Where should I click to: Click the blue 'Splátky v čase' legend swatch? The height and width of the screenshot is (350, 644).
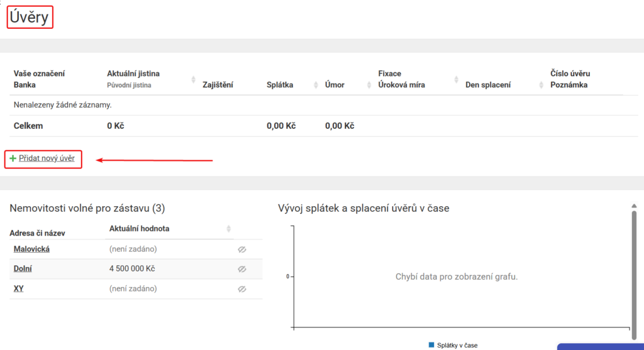click(x=431, y=345)
